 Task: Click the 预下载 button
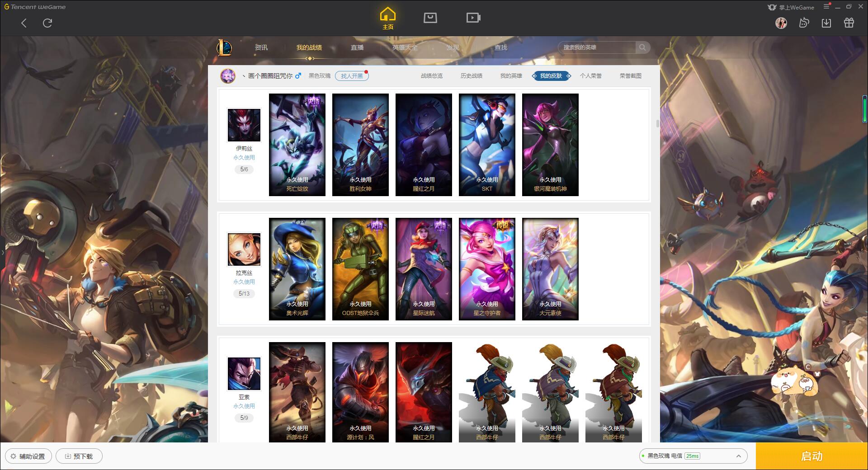point(79,456)
